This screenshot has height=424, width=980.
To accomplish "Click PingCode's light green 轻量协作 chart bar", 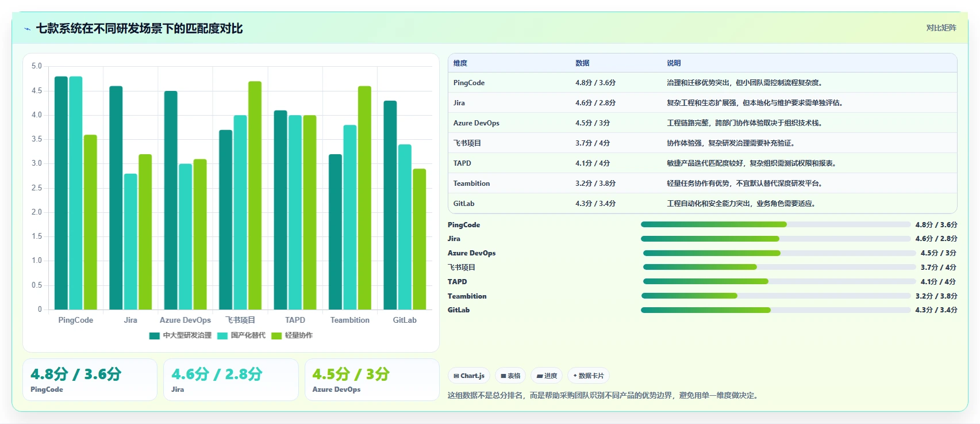I will point(90,223).
